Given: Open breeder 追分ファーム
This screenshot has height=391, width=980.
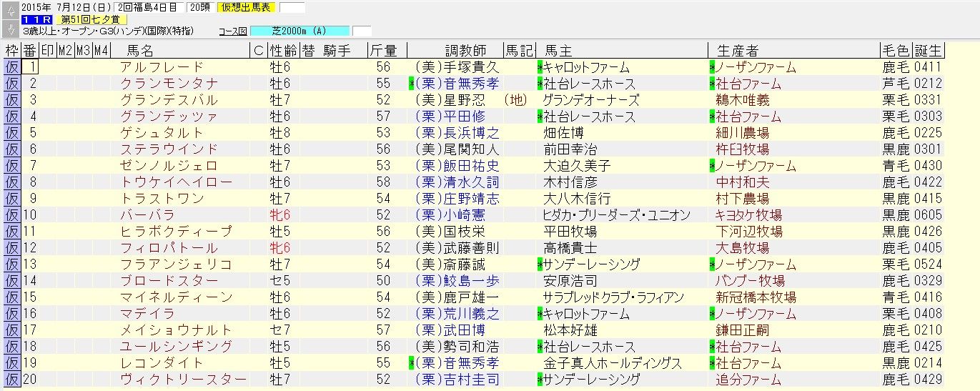Looking at the screenshot, I should point(749,380).
